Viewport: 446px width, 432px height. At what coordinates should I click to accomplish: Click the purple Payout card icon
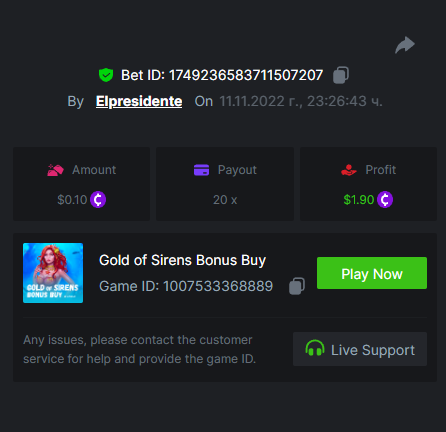click(201, 170)
